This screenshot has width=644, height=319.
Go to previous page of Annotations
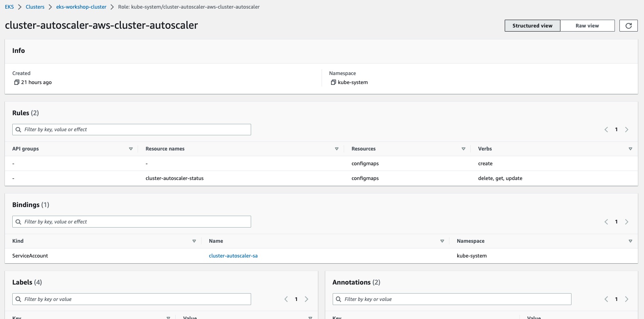[x=606, y=299]
